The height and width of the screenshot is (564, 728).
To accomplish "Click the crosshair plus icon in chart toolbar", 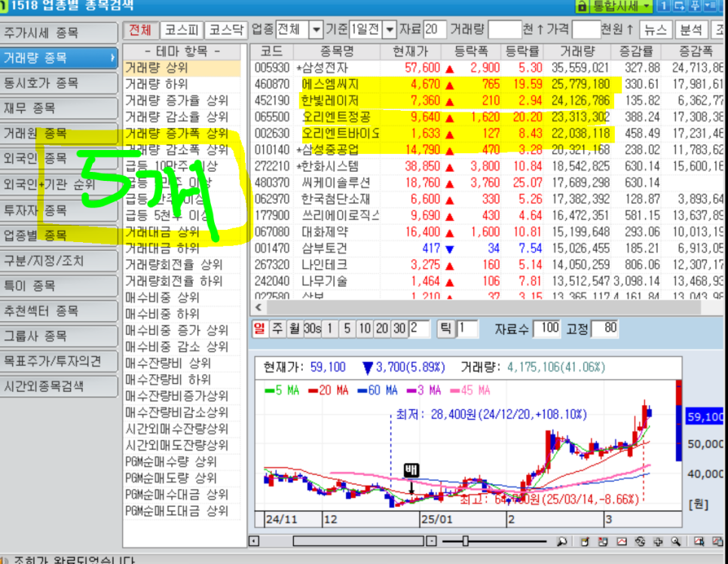I will 658,541.
